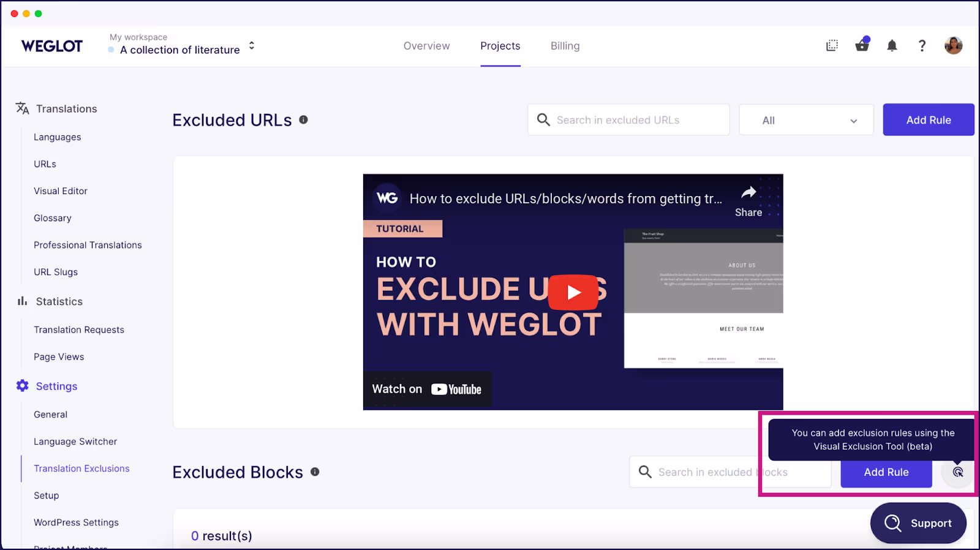Open the Overview tab

tap(426, 46)
